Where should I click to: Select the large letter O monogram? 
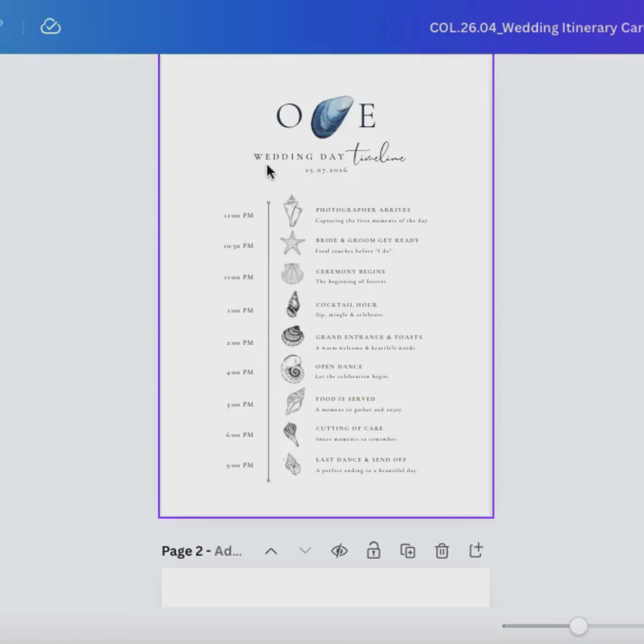[289, 116]
